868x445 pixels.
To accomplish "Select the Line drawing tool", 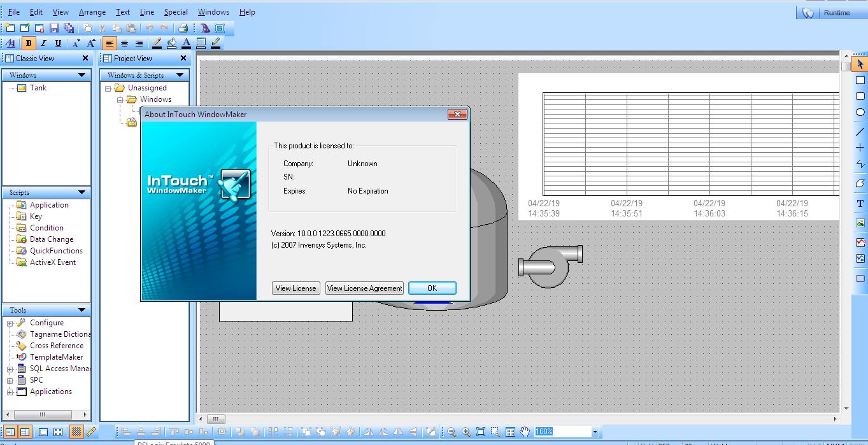I will coord(860,132).
